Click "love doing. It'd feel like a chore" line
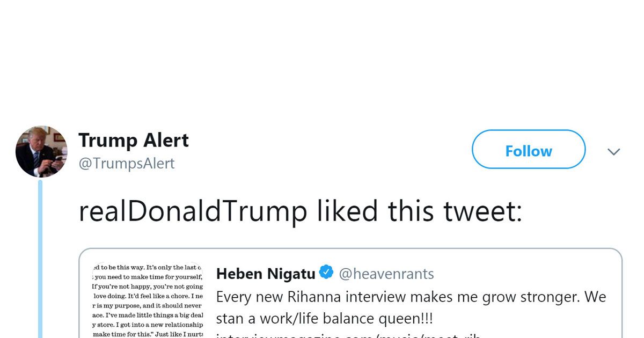Image resolution: width=644 pixels, height=338 pixels. click(148, 296)
